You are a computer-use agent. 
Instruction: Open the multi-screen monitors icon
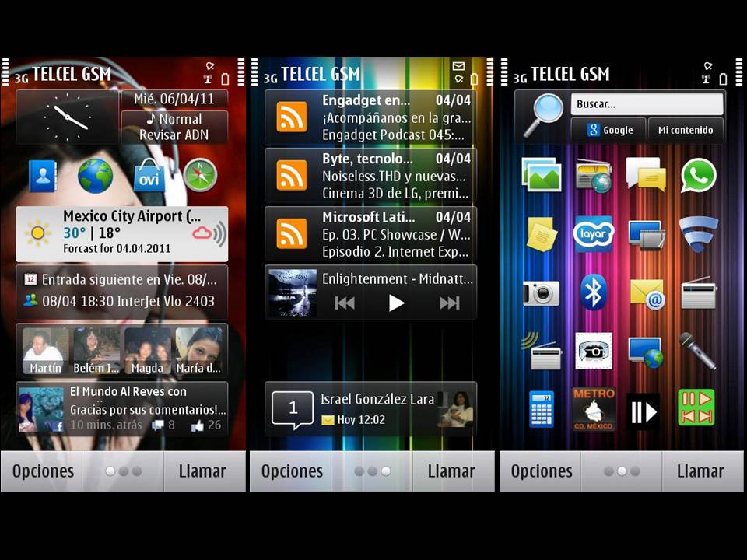click(646, 234)
